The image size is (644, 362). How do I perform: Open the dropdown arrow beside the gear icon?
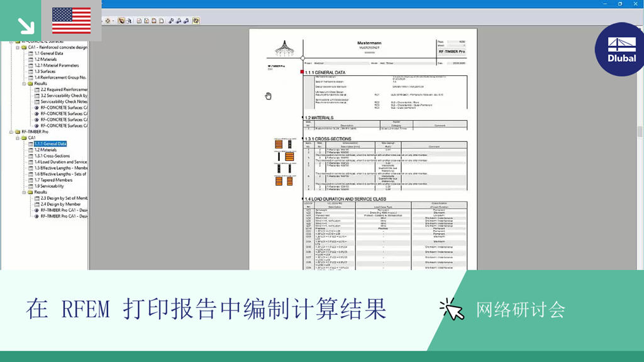(113, 21)
